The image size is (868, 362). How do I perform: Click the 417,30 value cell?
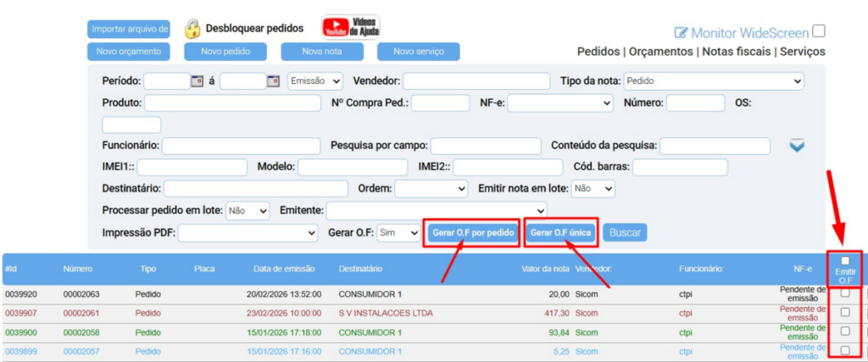(x=556, y=314)
